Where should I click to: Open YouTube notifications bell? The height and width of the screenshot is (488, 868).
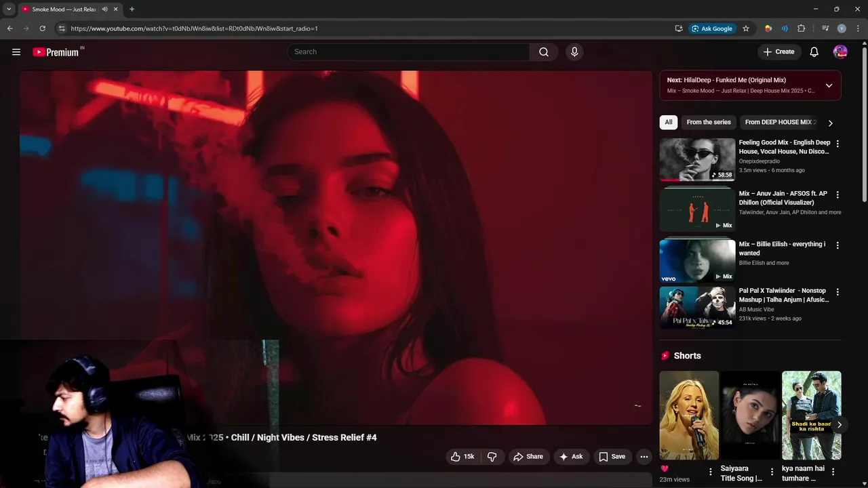click(x=814, y=52)
